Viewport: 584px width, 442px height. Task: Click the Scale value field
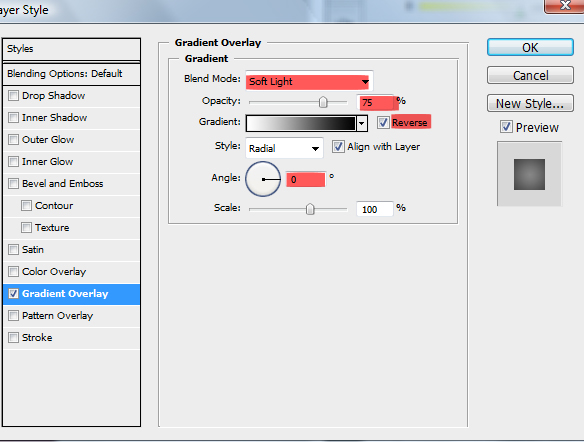374,209
